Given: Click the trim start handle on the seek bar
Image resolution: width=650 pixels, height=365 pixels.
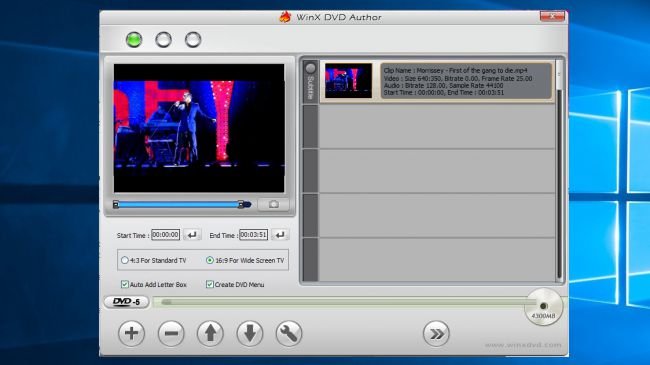Looking at the screenshot, I should (116, 204).
